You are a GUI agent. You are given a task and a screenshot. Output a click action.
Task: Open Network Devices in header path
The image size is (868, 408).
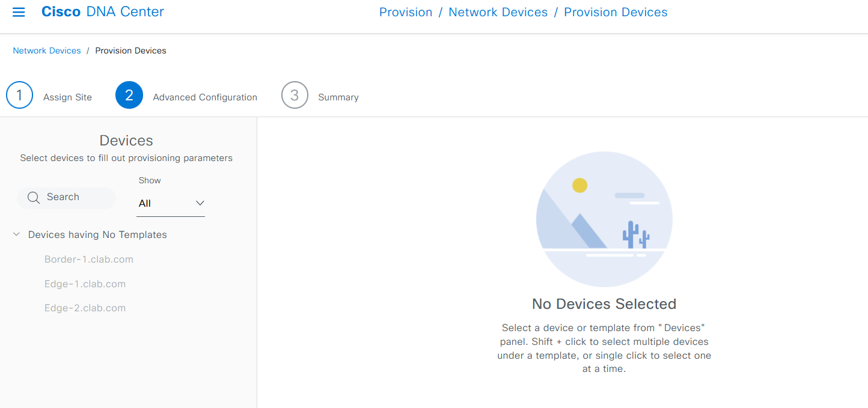(498, 12)
